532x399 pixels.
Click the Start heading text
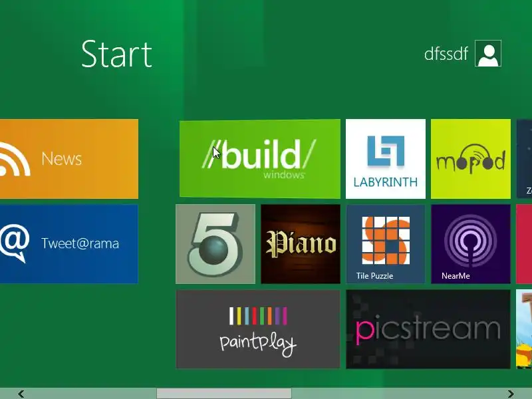pos(117,54)
